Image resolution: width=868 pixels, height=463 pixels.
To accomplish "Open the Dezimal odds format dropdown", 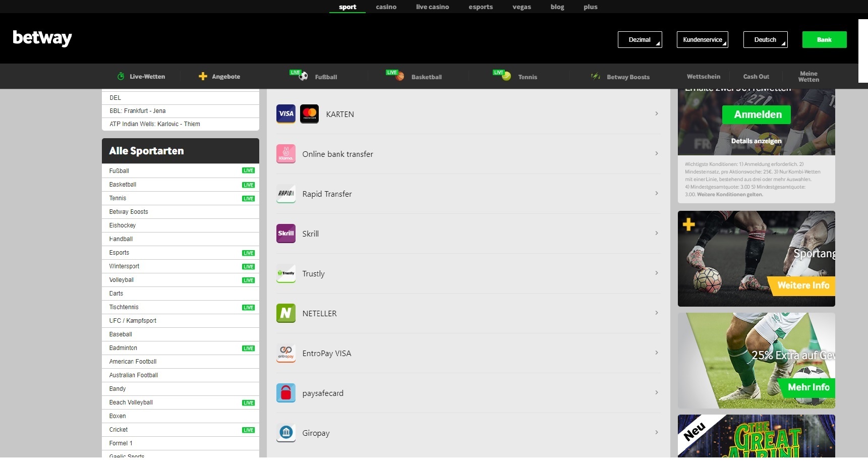I will coord(640,40).
